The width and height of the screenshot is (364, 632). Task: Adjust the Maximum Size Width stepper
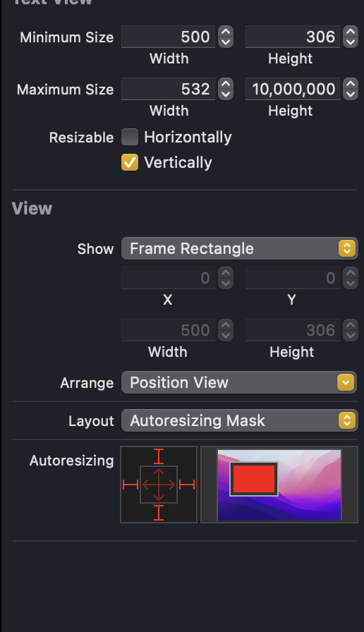[x=226, y=89]
